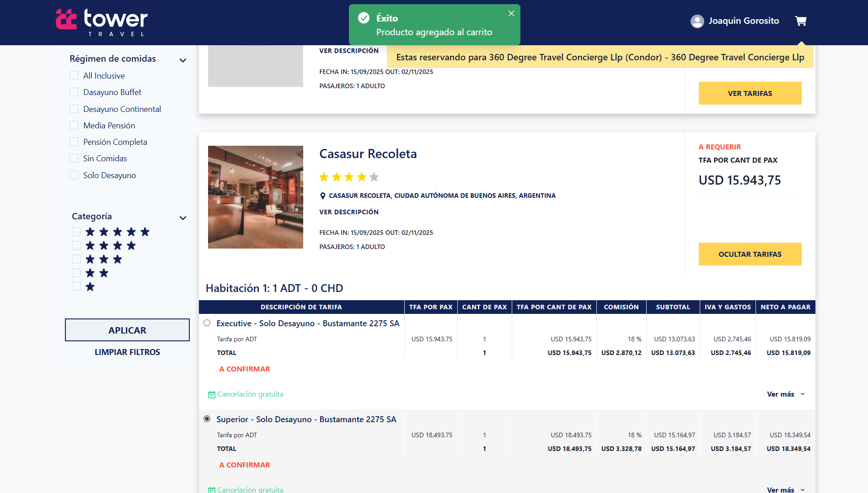The width and height of the screenshot is (868, 493).
Task: Click the Casasur Recoleta hotel photo
Action: point(255,197)
